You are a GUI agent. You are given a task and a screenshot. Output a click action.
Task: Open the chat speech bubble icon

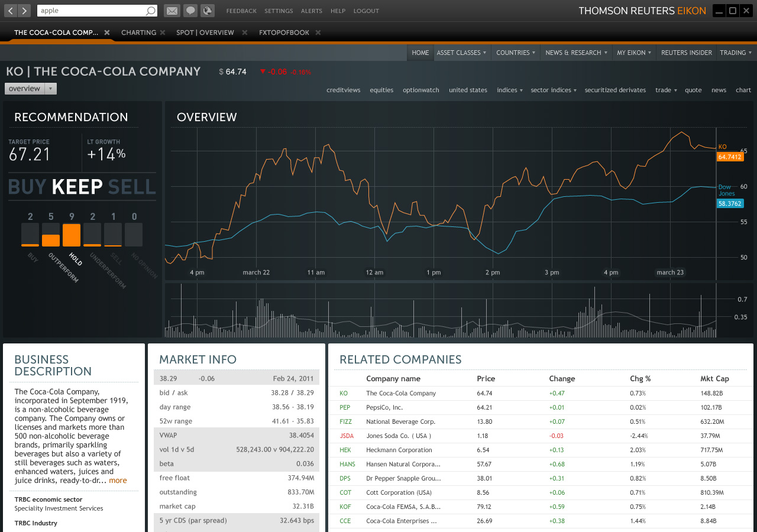tap(190, 11)
